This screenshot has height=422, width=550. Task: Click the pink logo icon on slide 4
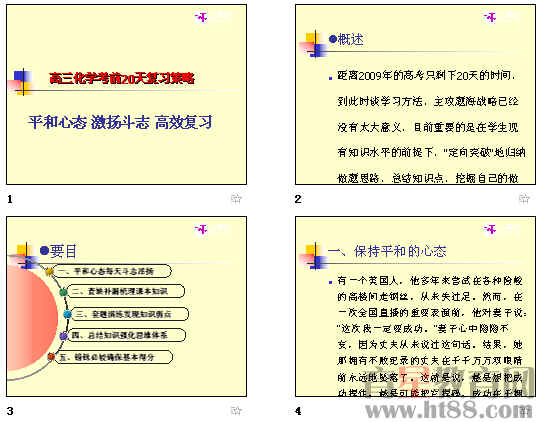[x=490, y=229]
